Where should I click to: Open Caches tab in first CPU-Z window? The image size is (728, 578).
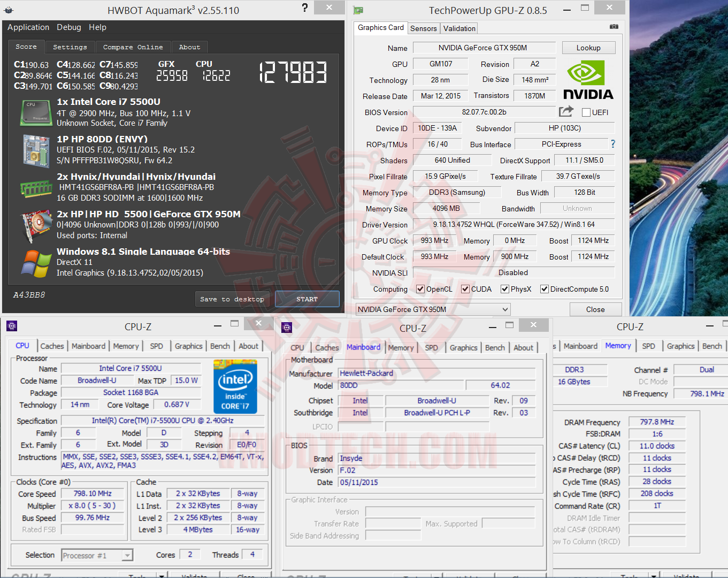tap(52, 346)
